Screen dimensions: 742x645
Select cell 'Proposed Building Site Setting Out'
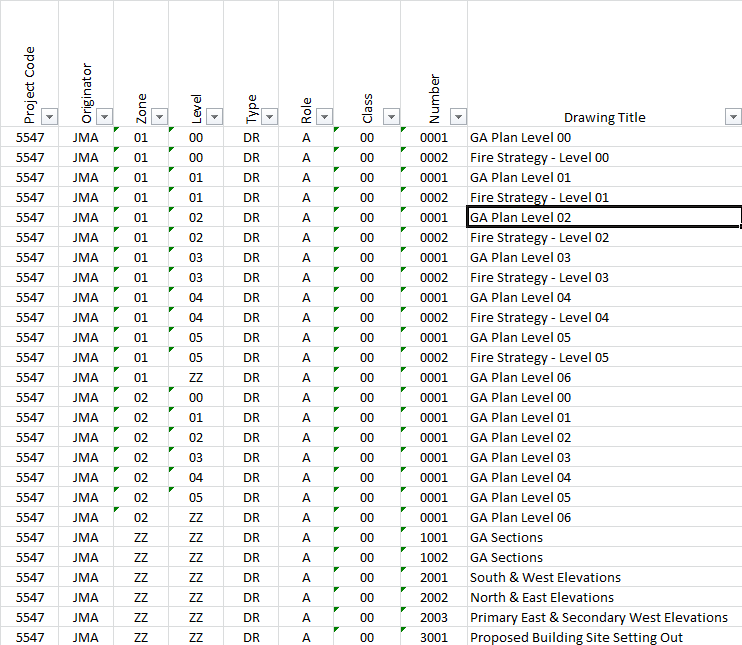tap(604, 637)
